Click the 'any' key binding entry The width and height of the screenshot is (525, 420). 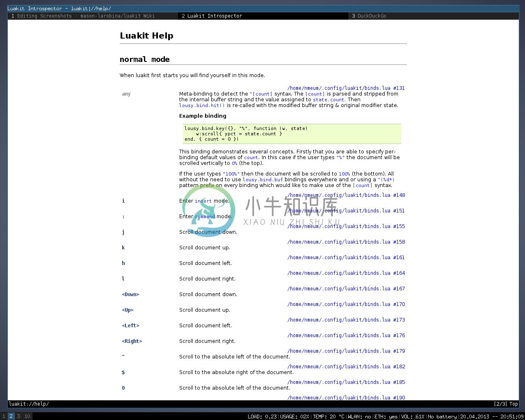pyautogui.click(x=126, y=94)
